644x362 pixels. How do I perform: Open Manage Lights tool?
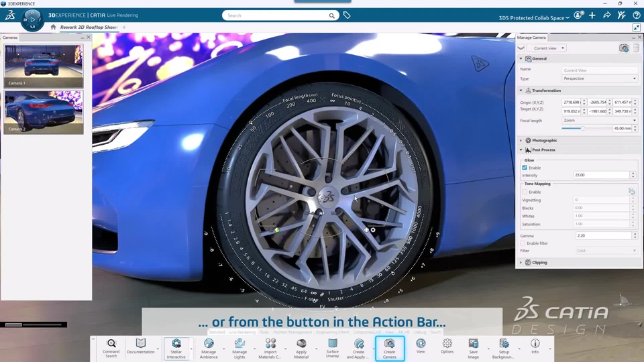(x=239, y=349)
